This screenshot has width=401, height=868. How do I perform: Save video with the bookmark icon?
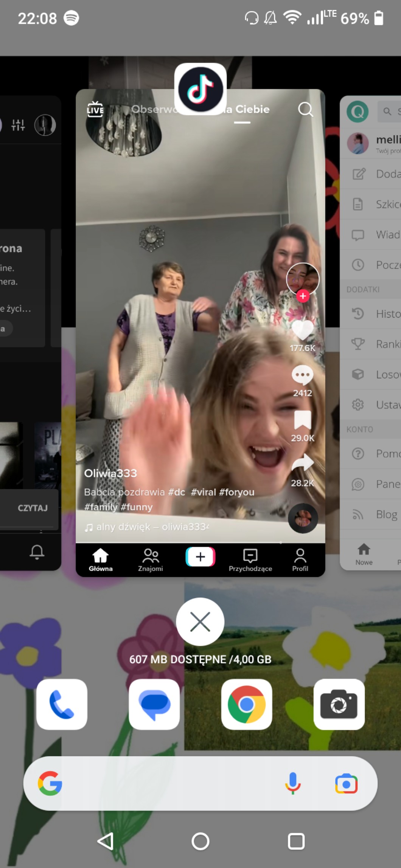coord(302,420)
